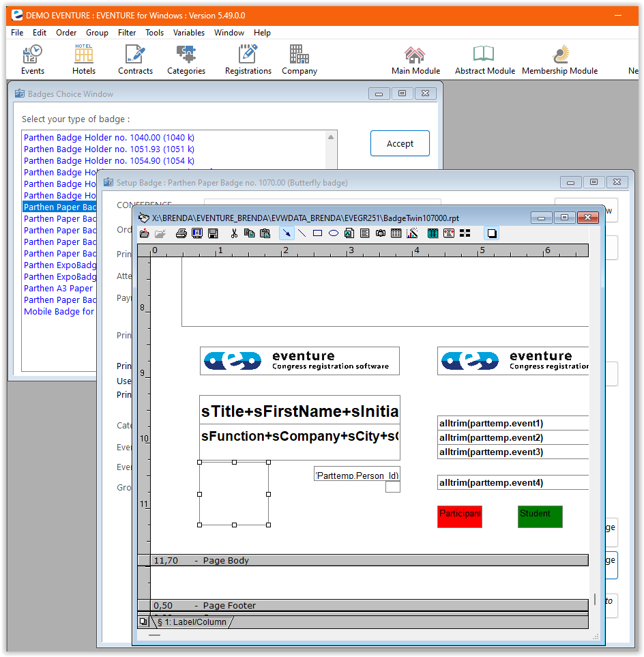Screen dimensions: 644x657
Task: Open the Edit menu
Action: point(40,33)
